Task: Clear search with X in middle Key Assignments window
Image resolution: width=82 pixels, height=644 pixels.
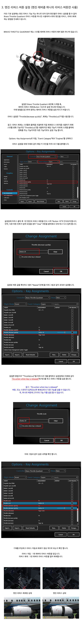Action: click(77, 304)
